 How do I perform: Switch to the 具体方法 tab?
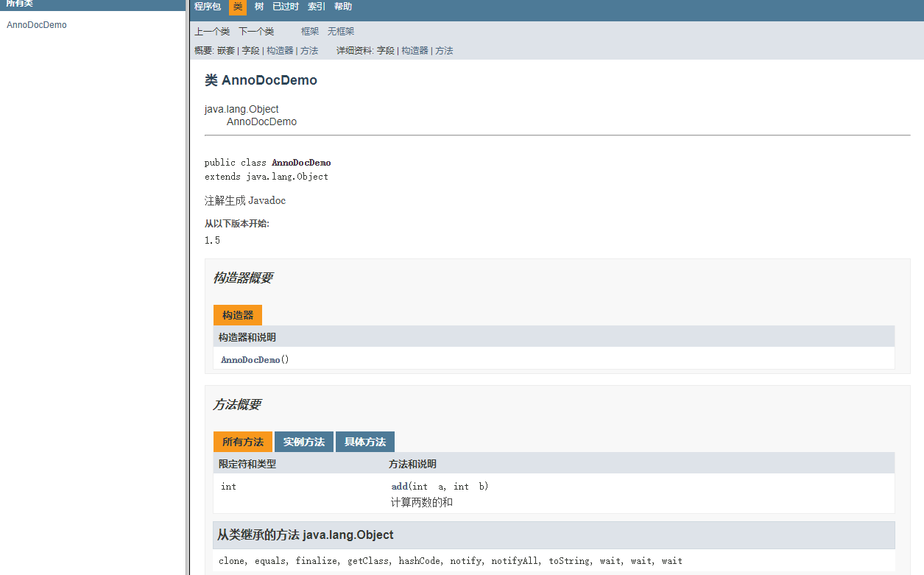[365, 442]
